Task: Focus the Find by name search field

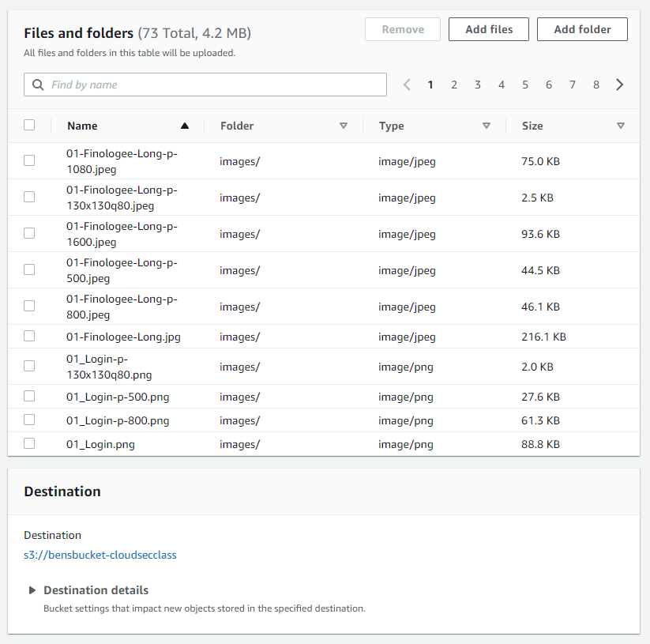Action: (205, 85)
